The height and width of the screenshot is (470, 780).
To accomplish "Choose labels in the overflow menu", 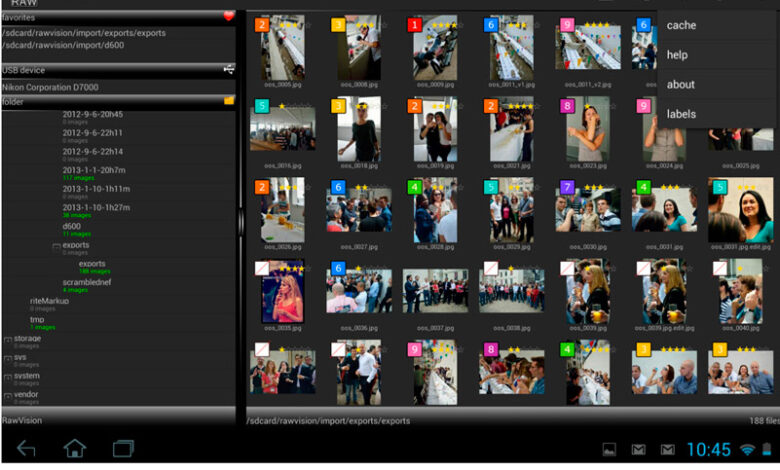I will pyautogui.click(x=682, y=114).
